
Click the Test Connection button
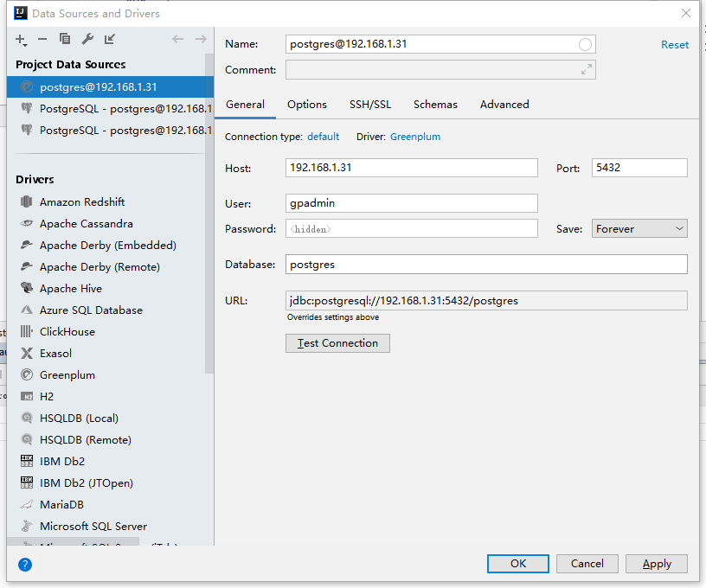337,343
